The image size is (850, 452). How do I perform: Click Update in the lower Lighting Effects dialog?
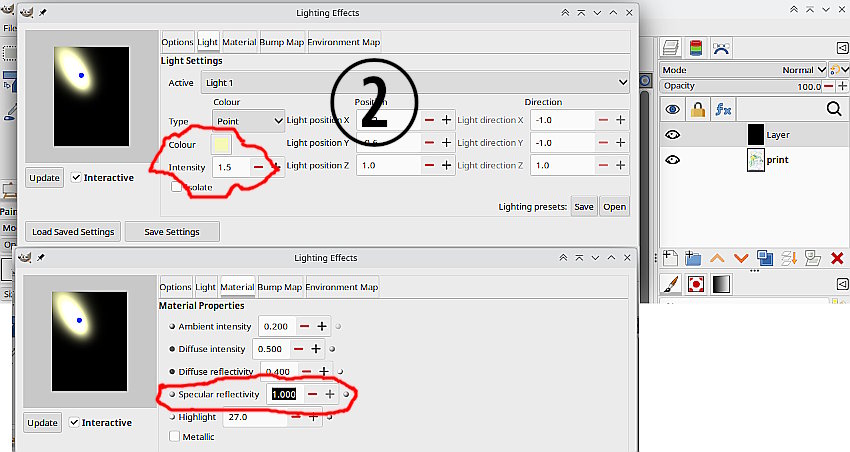pos(42,423)
